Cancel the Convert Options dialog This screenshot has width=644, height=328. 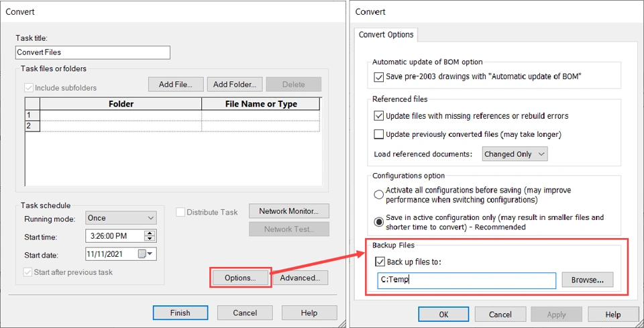[x=500, y=315]
